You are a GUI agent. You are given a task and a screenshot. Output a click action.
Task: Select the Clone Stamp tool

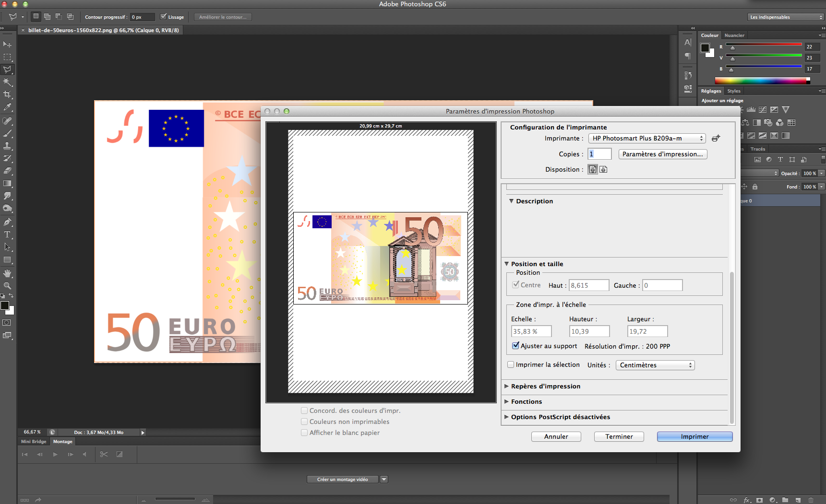click(8, 145)
